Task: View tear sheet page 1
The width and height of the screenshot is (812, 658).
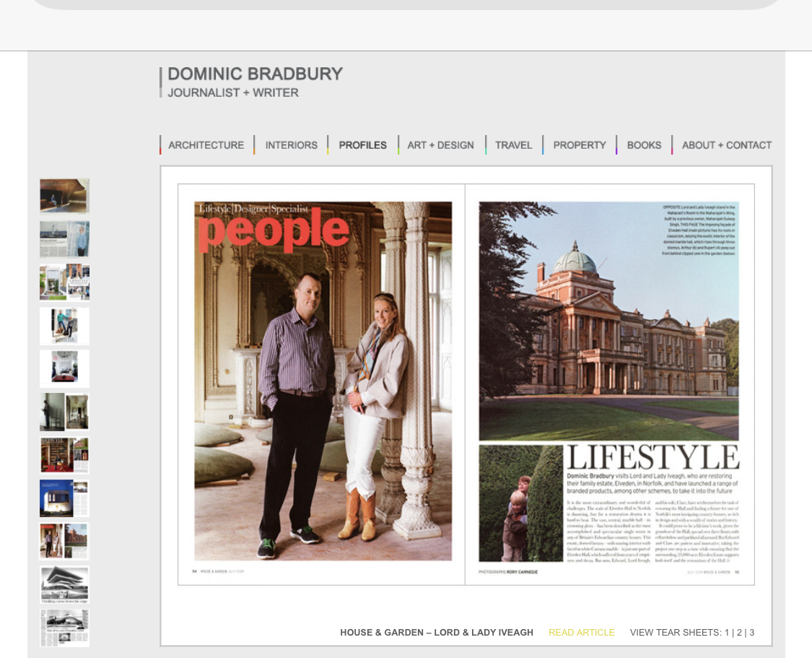Action: click(727, 633)
